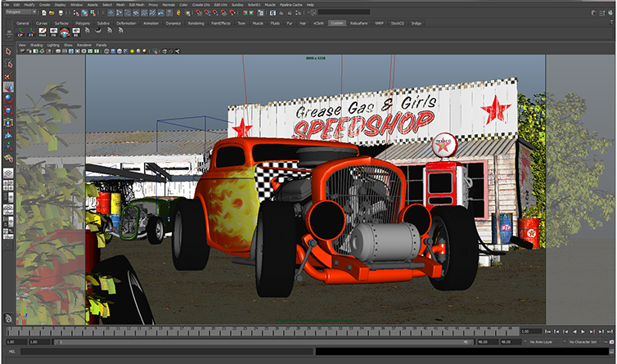
Task: Toggle viewport shadows orange sphere icon
Action: tap(144, 52)
